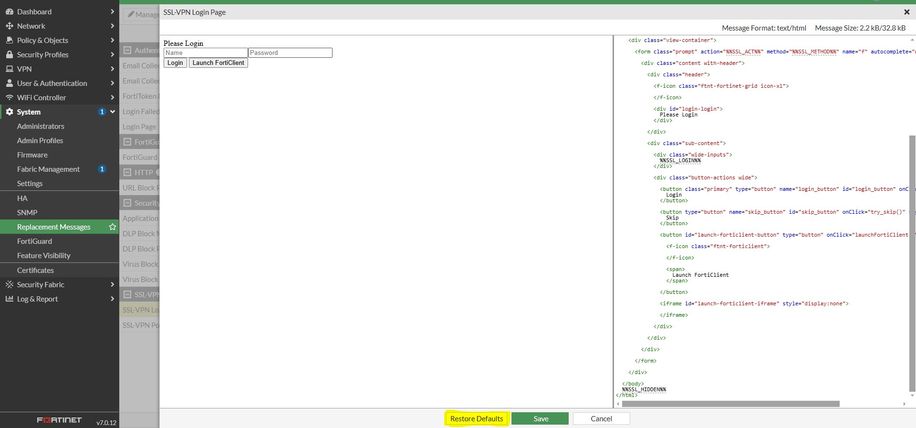Screen dimensions: 916x428
Task: Open Administrators under System
Action: [40, 127]
